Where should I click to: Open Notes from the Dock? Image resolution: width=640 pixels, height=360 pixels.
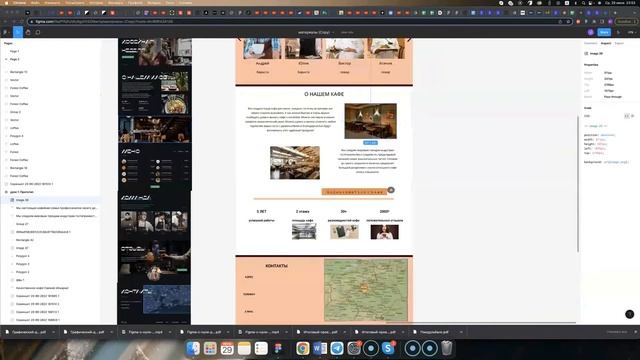pos(244,348)
